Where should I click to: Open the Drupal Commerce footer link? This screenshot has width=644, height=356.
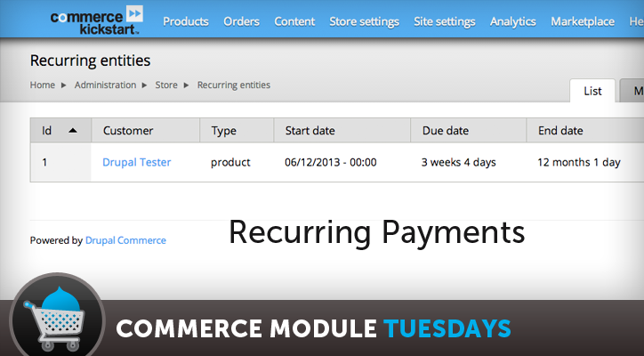[125, 240]
